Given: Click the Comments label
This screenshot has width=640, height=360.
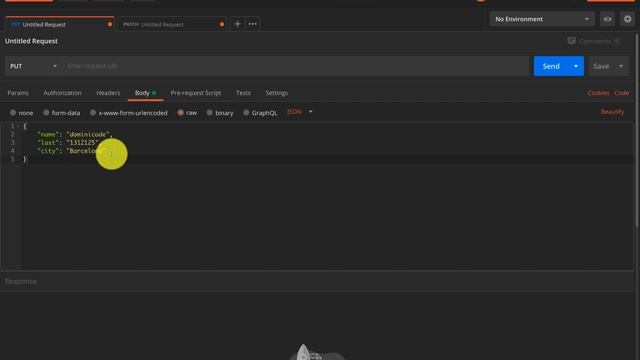Looking at the screenshot, I should point(595,41).
